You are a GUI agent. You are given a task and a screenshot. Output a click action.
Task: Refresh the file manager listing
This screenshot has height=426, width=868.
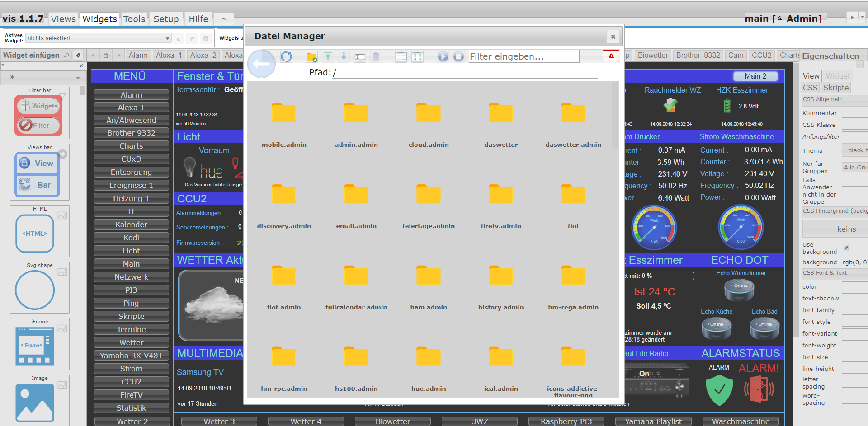pyautogui.click(x=286, y=56)
